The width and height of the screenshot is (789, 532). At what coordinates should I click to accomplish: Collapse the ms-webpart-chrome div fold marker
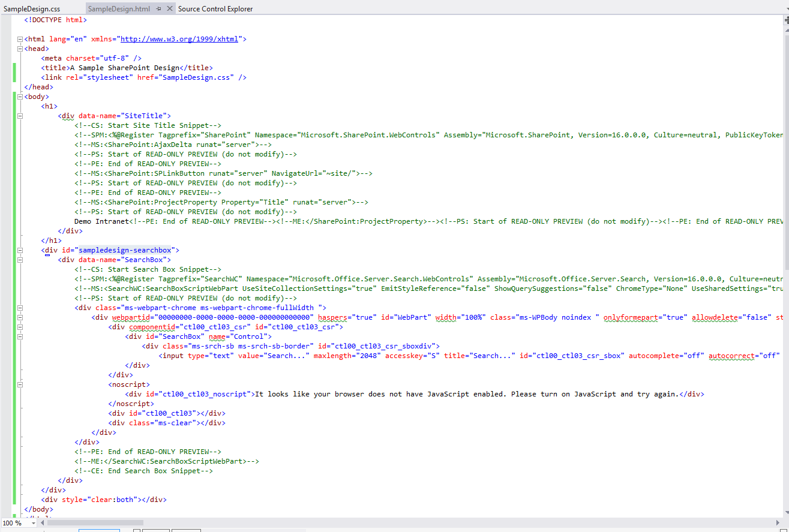pyautogui.click(x=20, y=307)
